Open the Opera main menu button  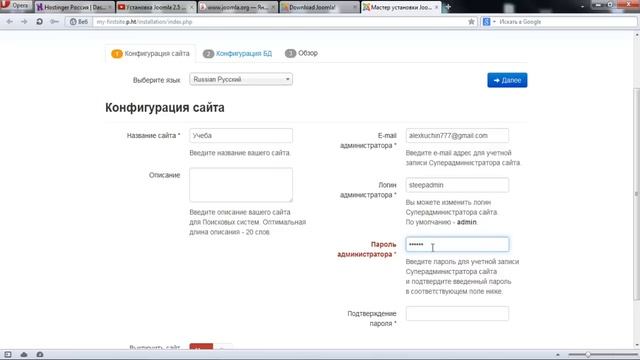tap(16, 6)
